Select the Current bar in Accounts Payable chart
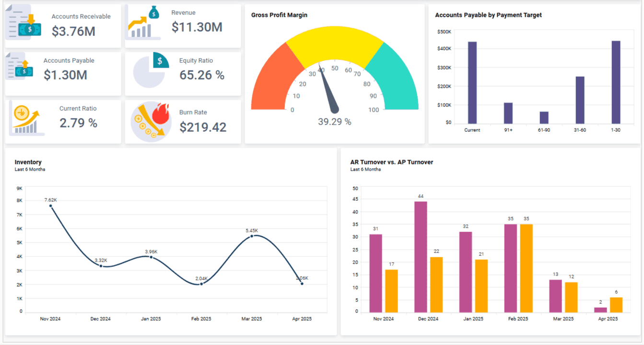644x345 pixels. click(471, 83)
